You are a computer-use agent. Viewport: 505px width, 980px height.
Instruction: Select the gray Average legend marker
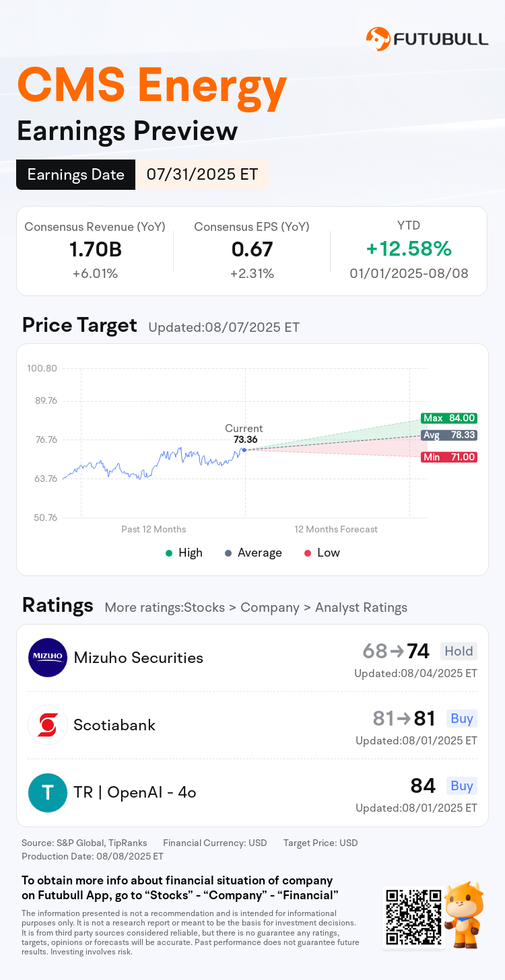tap(228, 553)
